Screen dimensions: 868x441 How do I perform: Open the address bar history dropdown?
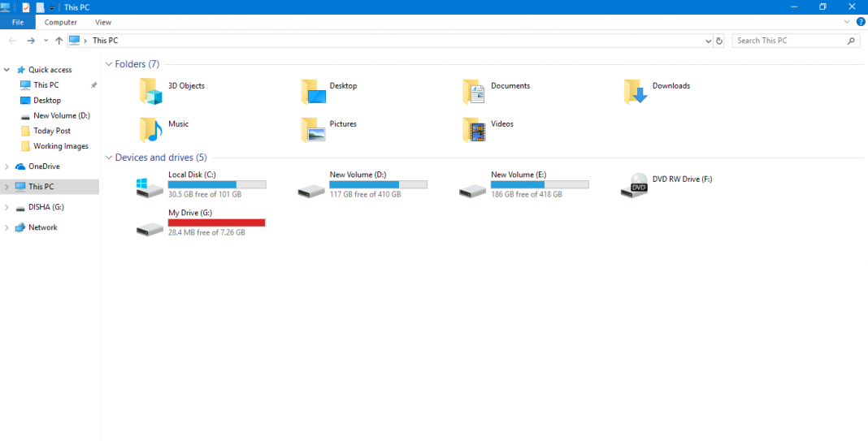point(709,41)
